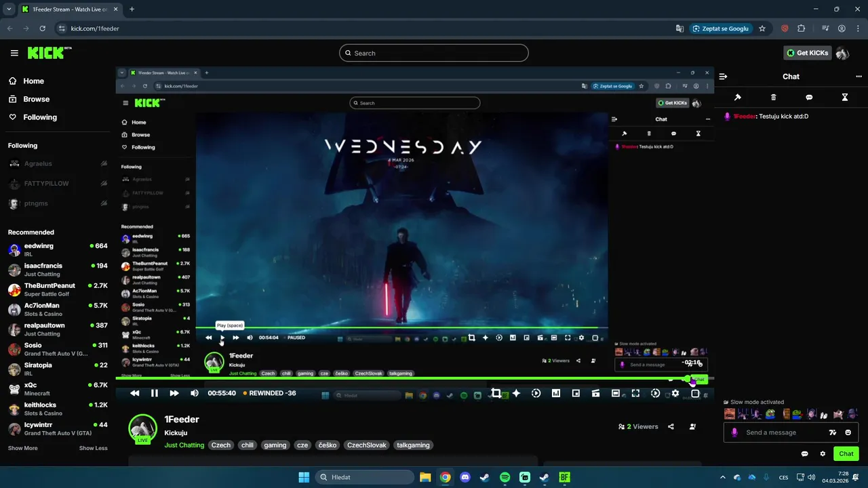The image size is (868, 488).
Task: Open the Kick hamburger menu
Action: pos(14,53)
